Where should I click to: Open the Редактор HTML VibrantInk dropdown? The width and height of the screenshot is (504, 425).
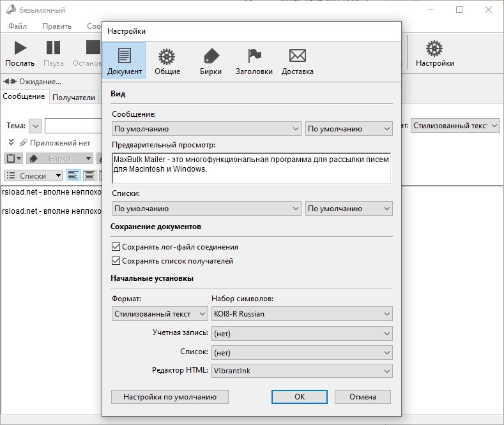[302, 371]
